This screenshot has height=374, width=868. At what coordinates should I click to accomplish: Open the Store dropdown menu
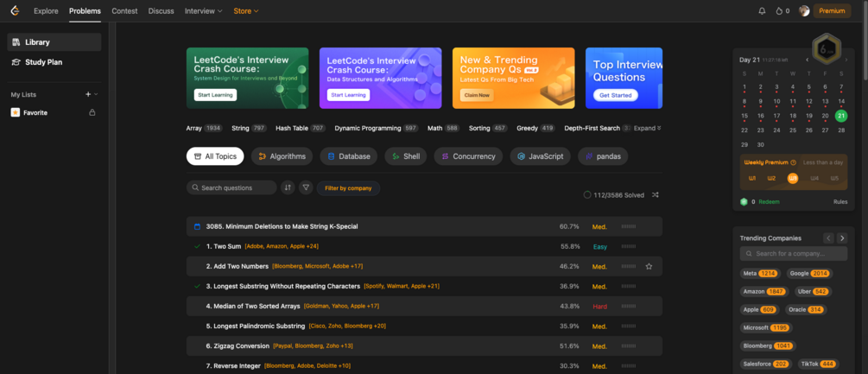pos(246,11)
